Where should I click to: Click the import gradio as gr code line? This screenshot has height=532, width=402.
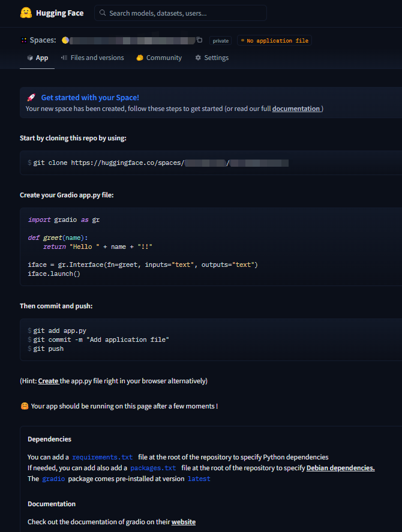coord(64,220)
